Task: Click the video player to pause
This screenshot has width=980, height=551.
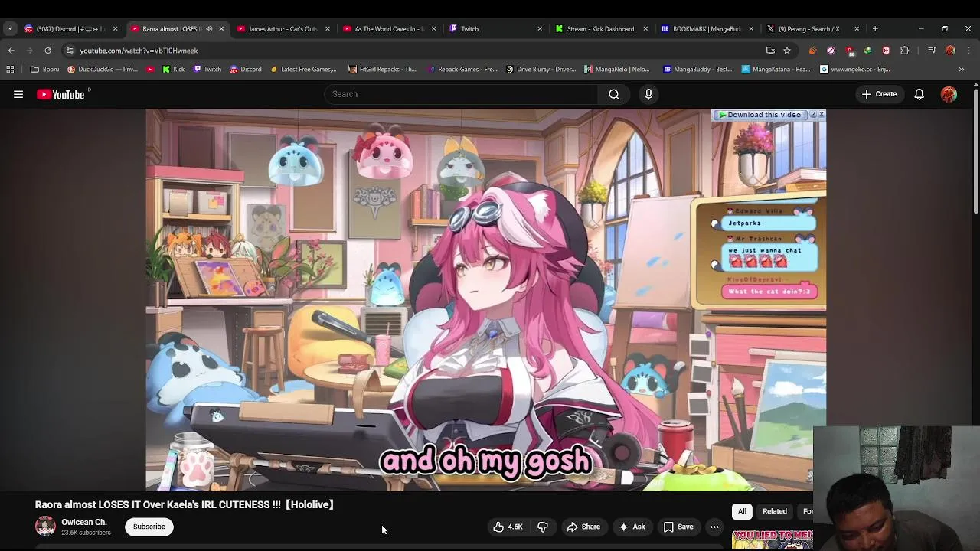Action: point(486,299)
